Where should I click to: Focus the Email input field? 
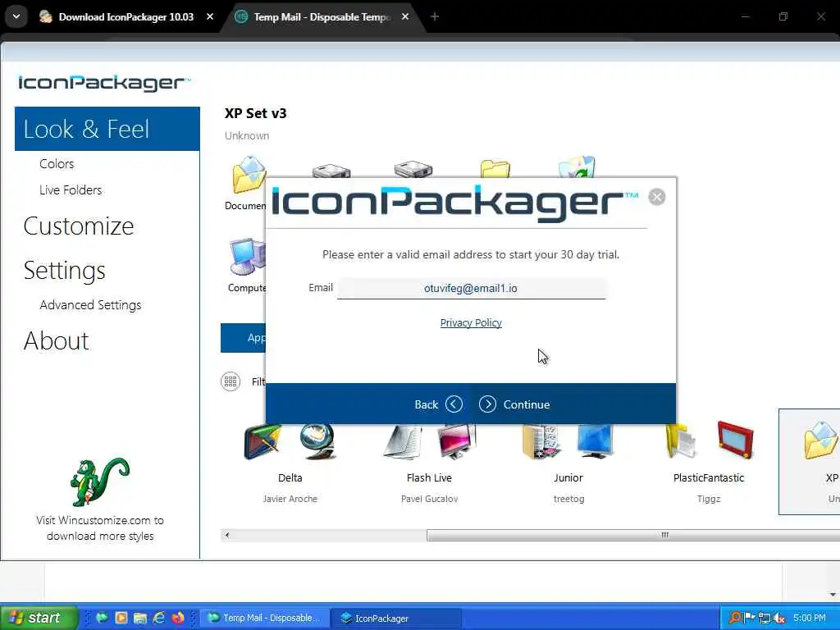coord(471,288)
